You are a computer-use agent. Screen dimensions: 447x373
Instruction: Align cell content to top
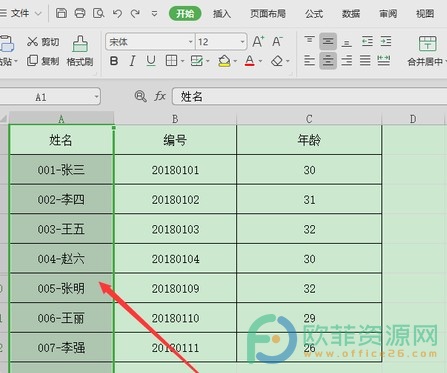(309, 41)
